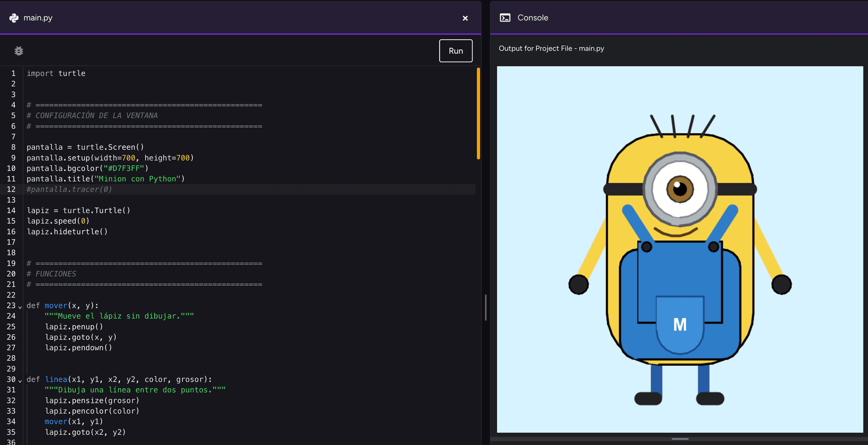Collapse the def linea function fold arrow
868x445 pixels.
click(x=20, y=381)
